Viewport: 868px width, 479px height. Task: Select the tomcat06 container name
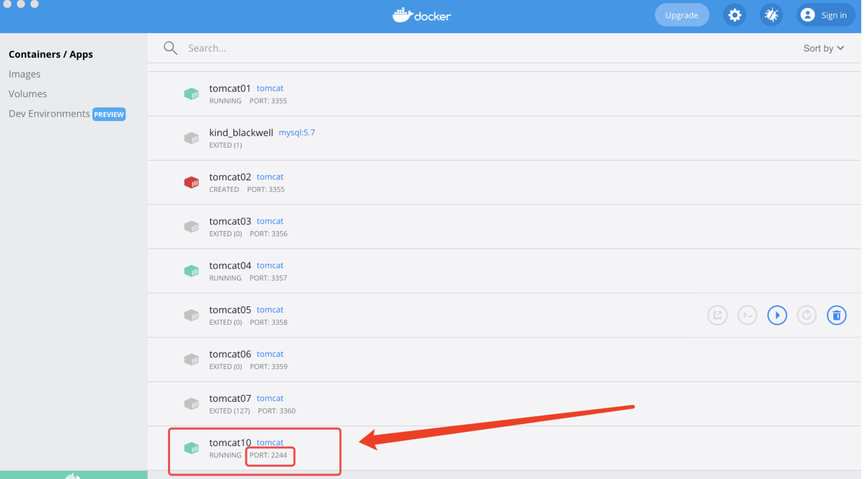pos(230,354)
